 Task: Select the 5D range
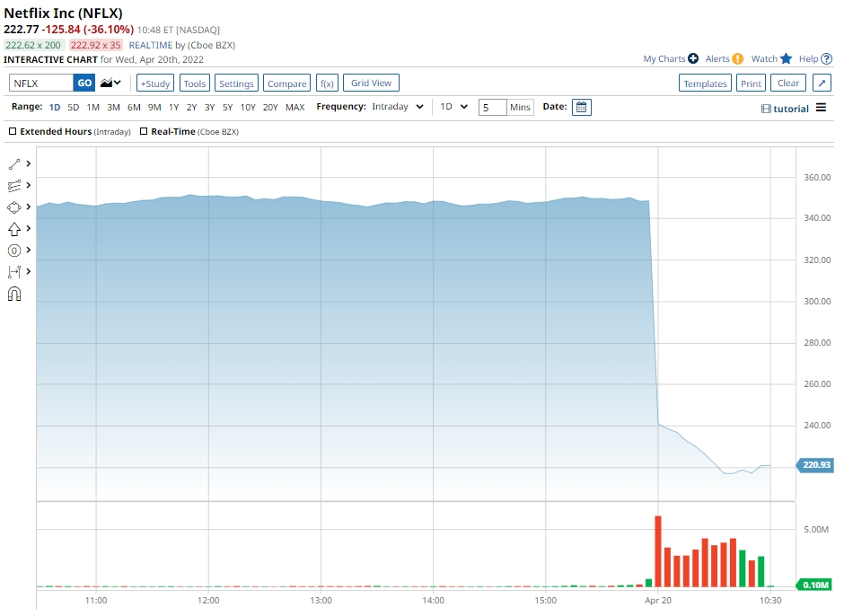coord(74,107)
